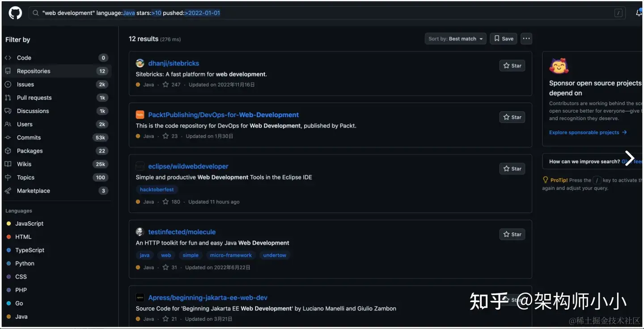Screen dimensions: 644x329
Task: Open the dhanji/sitebricks repository
Action: tap(174, 63)
